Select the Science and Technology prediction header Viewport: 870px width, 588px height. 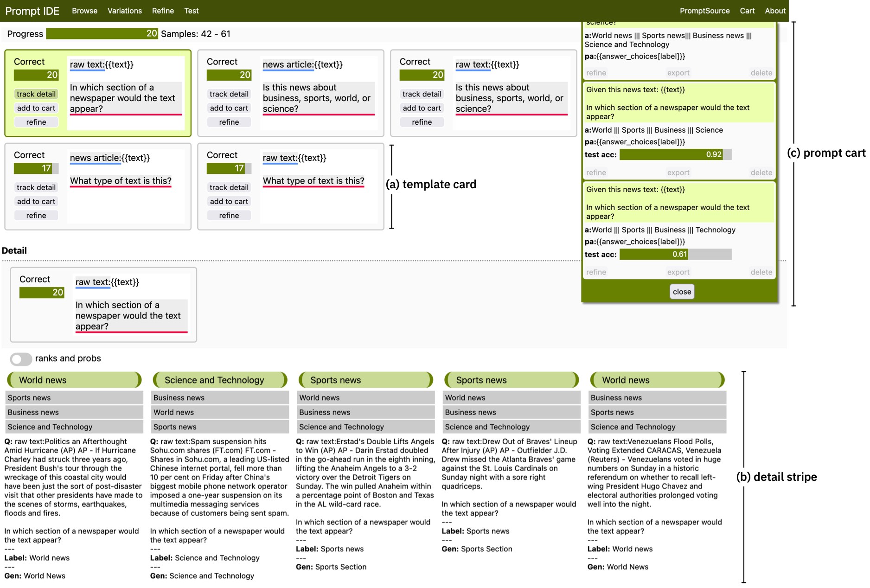click(220, 380)
